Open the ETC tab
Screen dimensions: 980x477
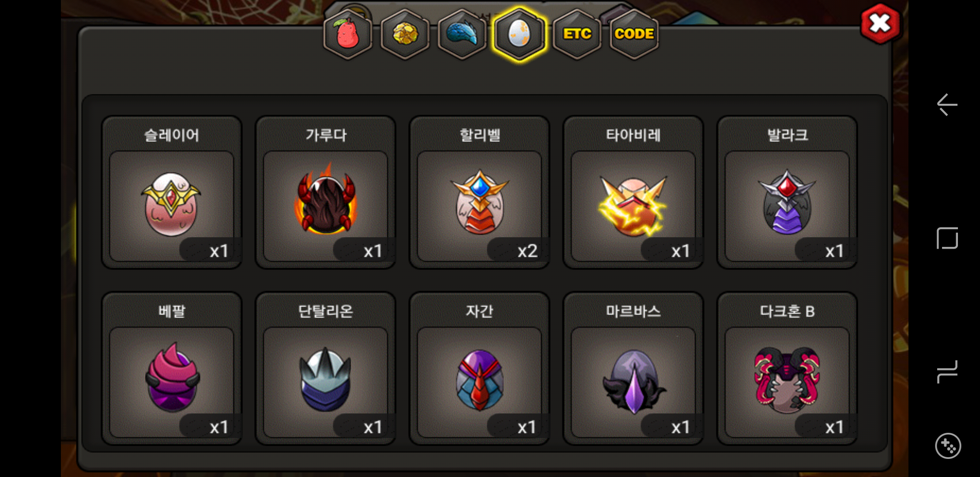pyautogui.click(x=577, y=34)
